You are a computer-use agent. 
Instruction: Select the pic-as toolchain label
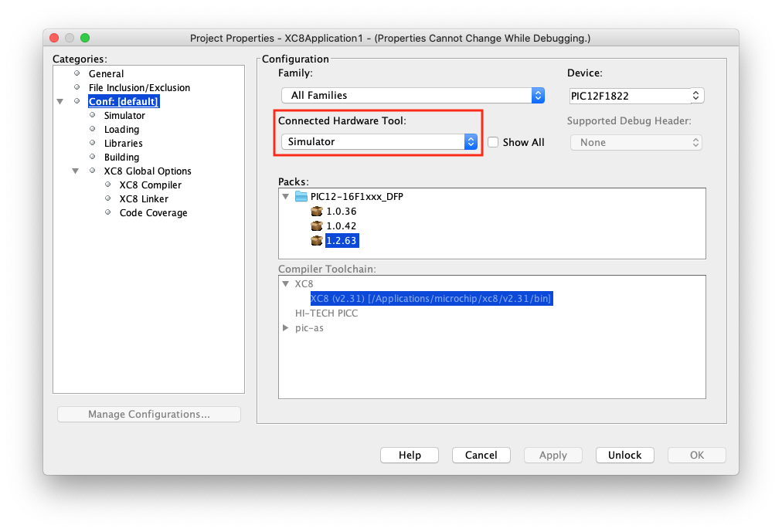pyautogui.click(x=309, y=327)
